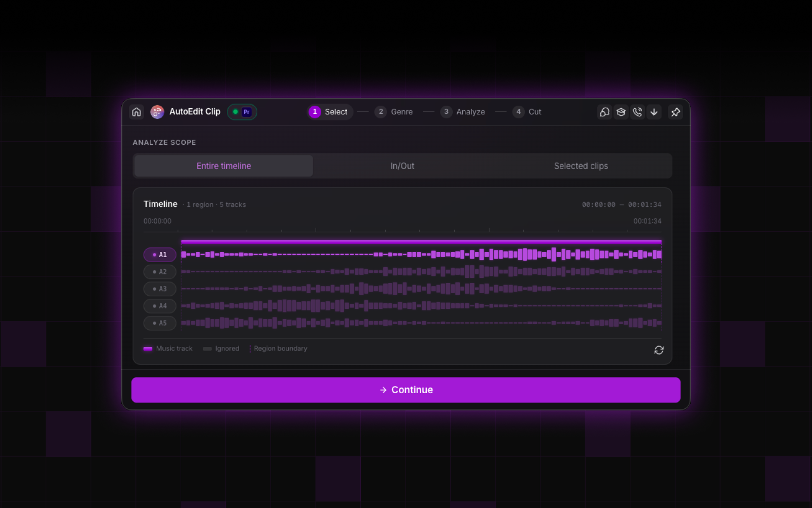Click the AutoEdit Clip music logo

(x=157, y=112)
